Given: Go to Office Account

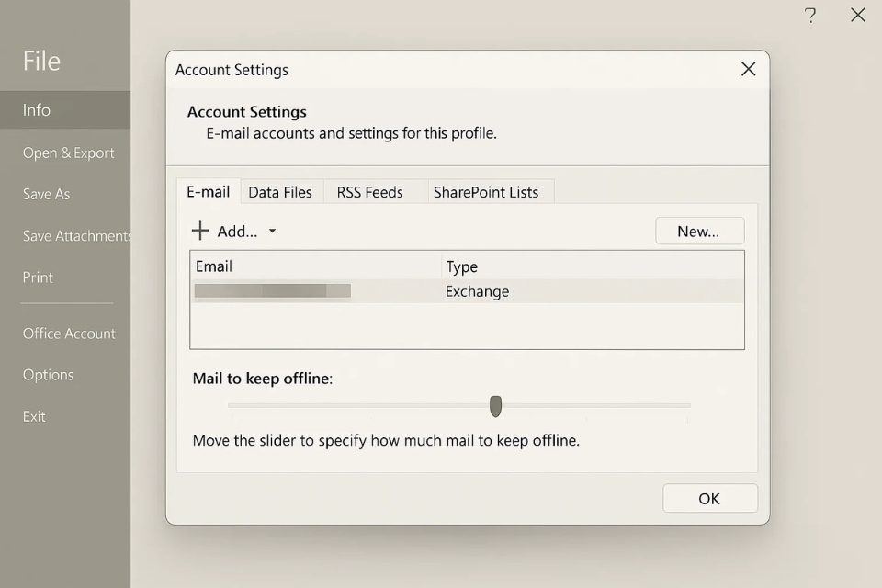Looking at the screenshot, I should (69, 334).
